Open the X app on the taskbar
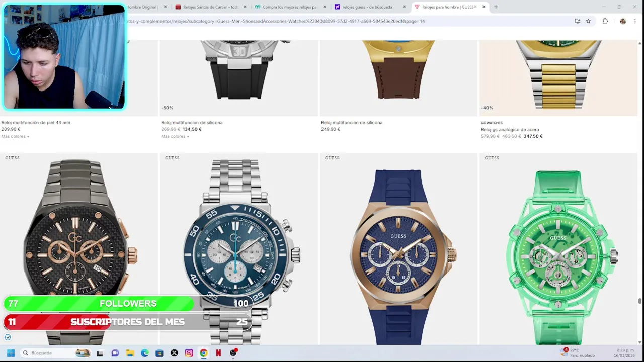This screenshot has height=362, width=644. 174,353
